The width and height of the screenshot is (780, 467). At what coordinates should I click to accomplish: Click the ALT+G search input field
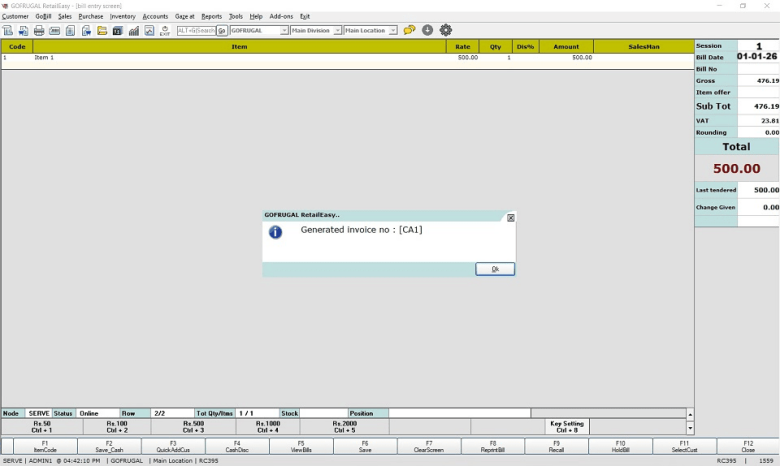pyautogui.click(x=196, y=31)
